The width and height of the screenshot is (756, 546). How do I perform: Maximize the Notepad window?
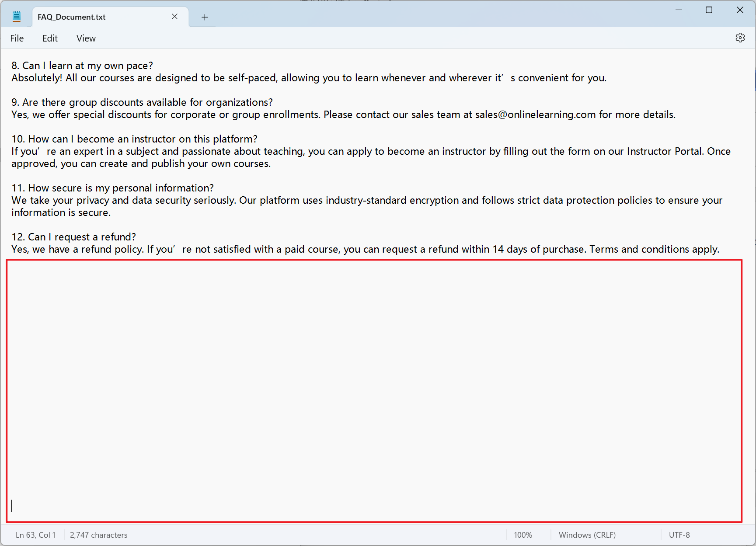click(x=709, y=10)
